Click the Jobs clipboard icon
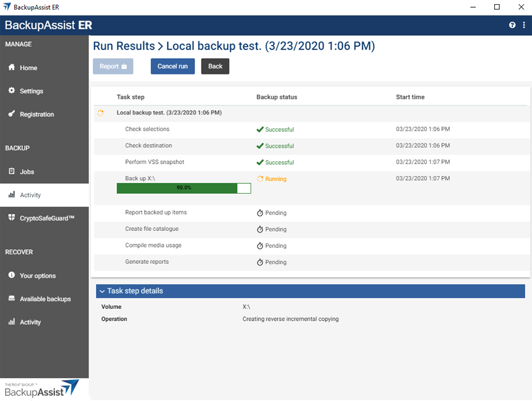 click(x=12, y=171)
